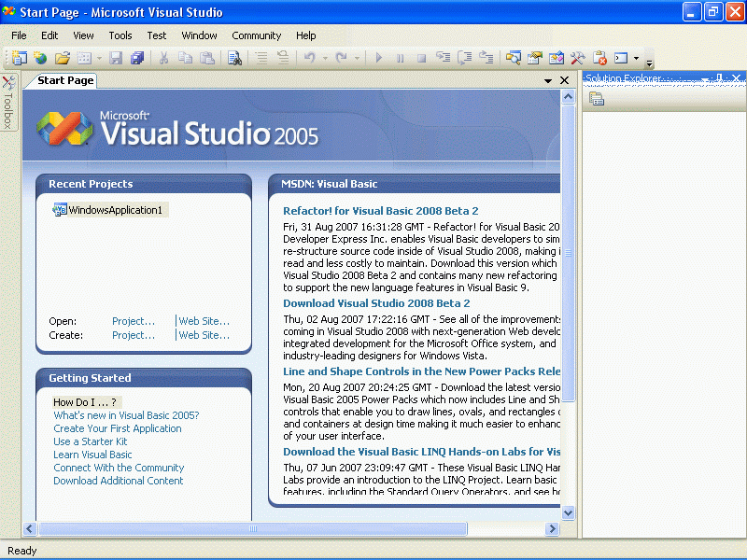The width and height of the screenshot is (747, 560).
Task: Expand the Redo history dropdown arrow
Action: coord(357,59)
